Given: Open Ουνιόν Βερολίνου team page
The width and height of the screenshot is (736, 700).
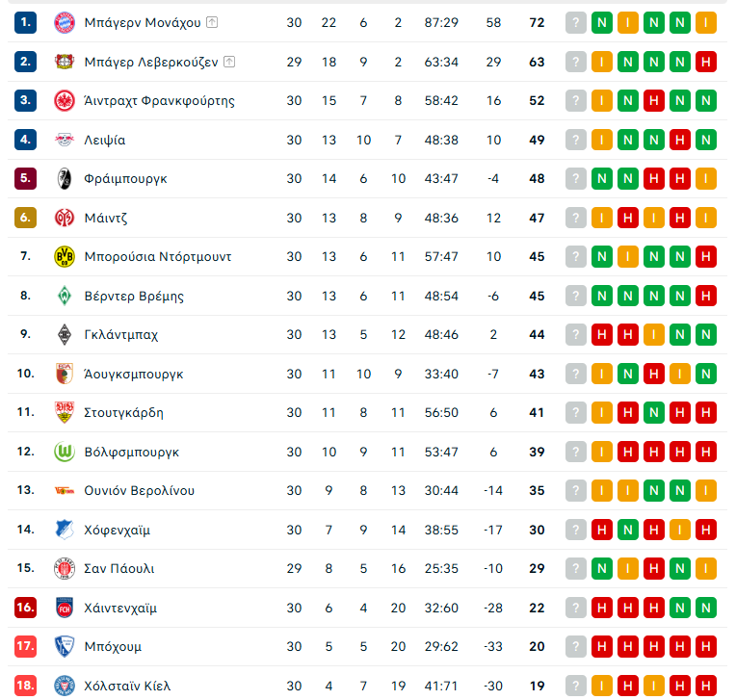Looking at the screenshot, I should [139, 490].
